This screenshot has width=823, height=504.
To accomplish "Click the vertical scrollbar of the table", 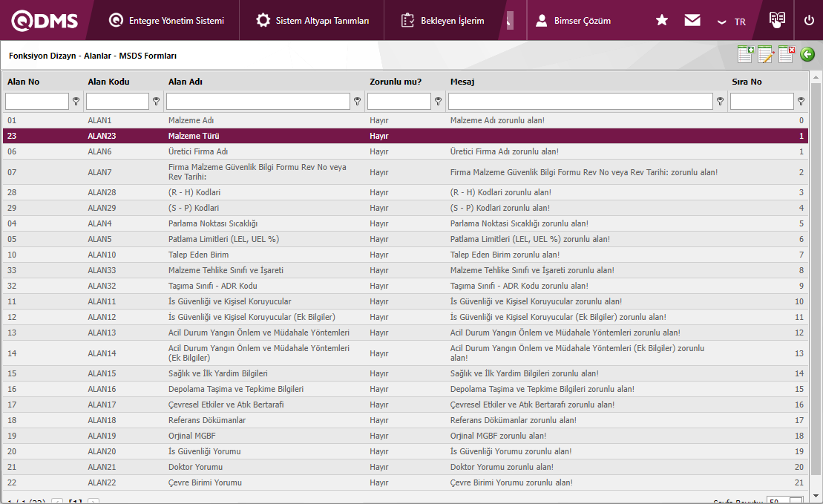I will pyautogui.click(x=815, y=282).
